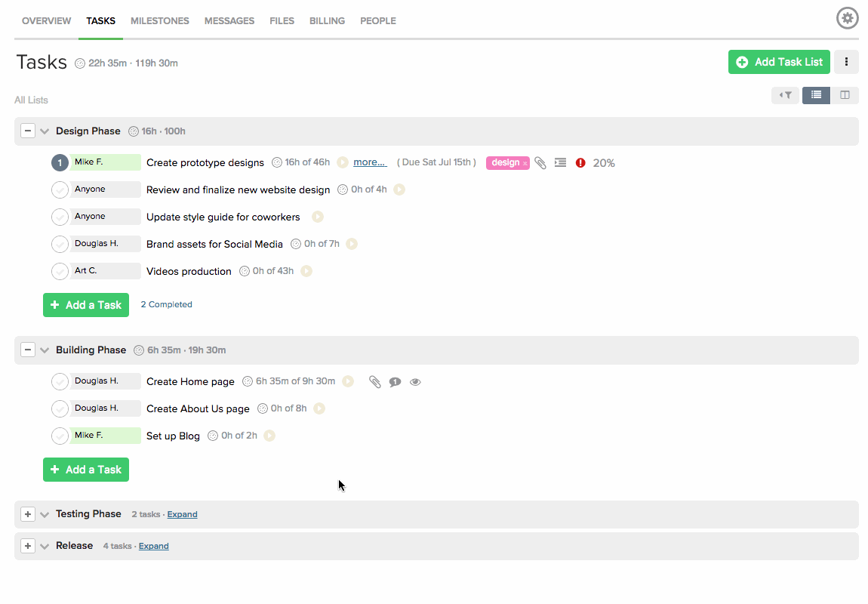868x604 pixels.
Task: Collapse the Design Phase list
Action: [x=27, y=130]
